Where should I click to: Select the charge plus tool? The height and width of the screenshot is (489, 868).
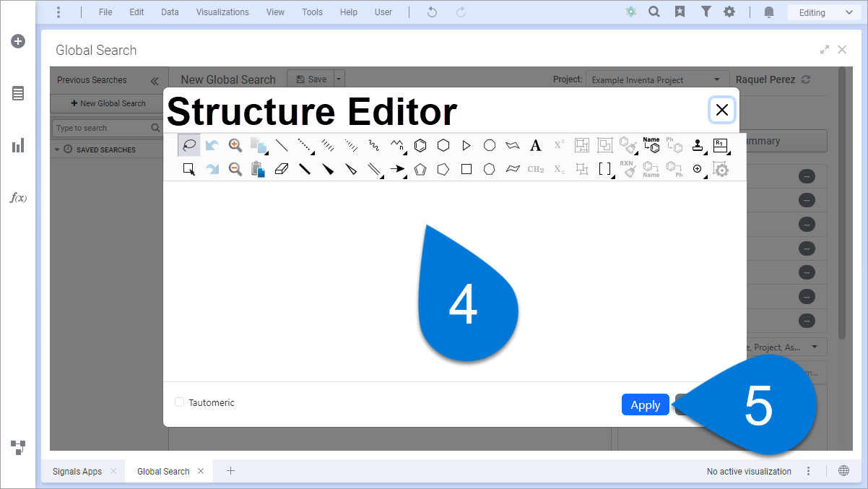698,169
